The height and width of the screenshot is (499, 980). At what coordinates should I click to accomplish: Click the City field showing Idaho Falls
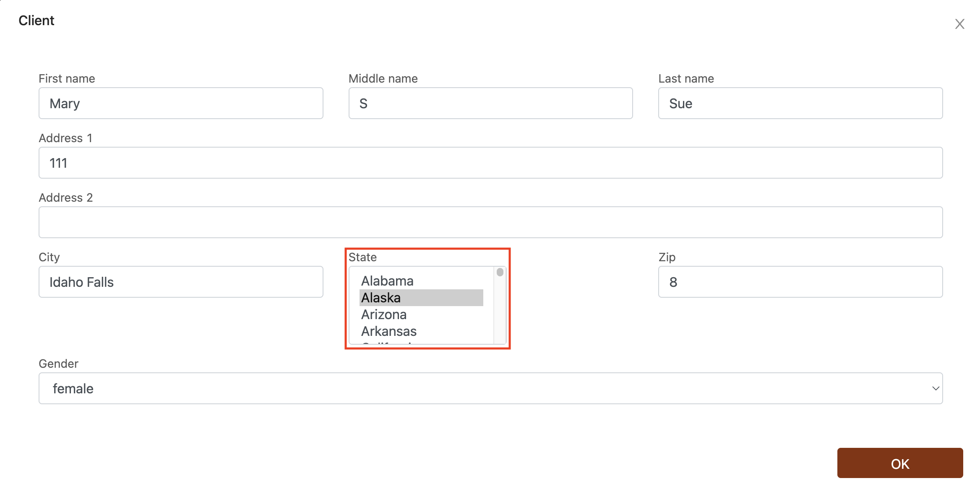(180, 282)
